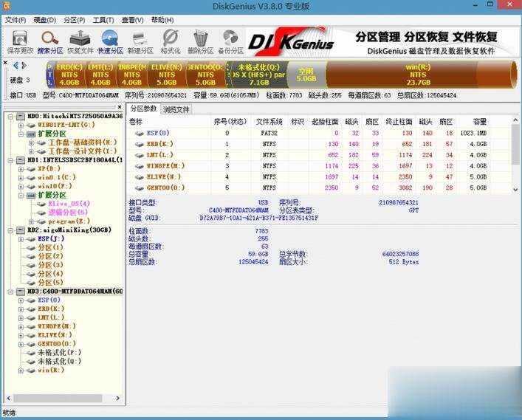Go to previous disk with left arrow

coord(16,66)
